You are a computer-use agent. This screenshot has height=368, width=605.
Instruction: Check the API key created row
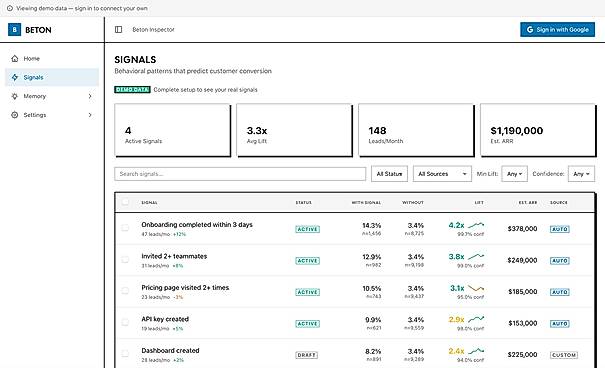click(125, 322)
